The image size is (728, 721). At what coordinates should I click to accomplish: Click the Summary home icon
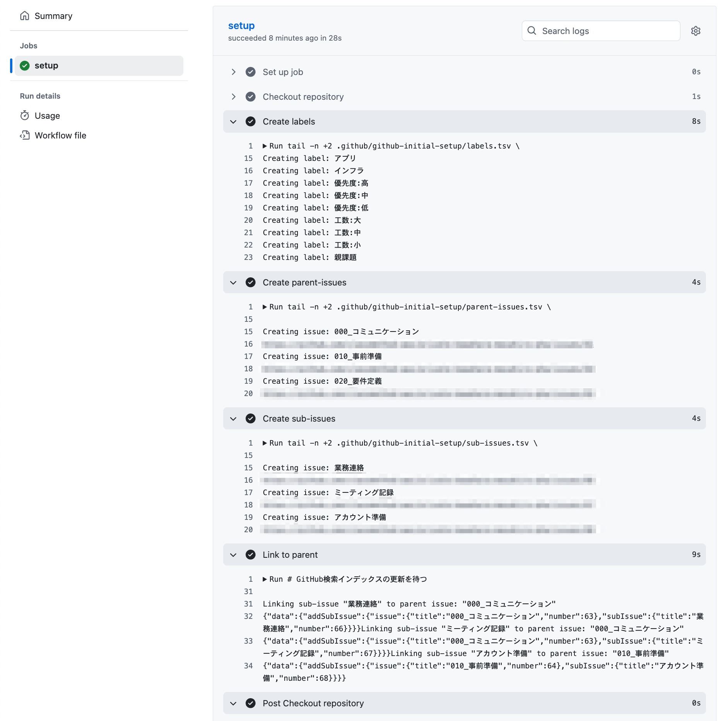point(25,16)
